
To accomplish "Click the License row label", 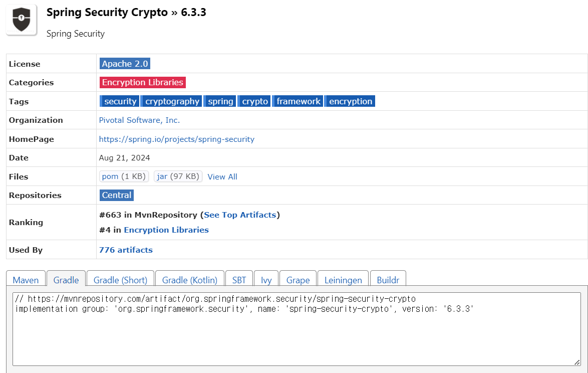I will pyautogui.click(x=25, y=64).
